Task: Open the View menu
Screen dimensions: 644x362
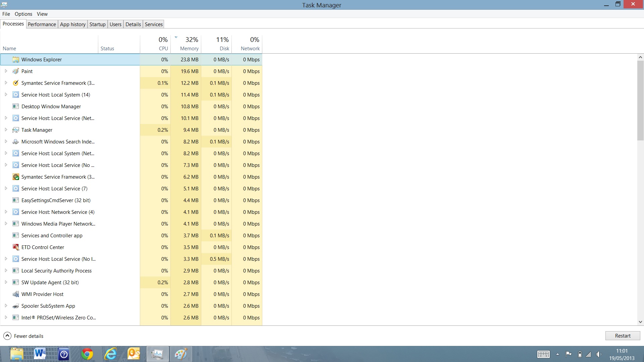Action: pyautogui.click(x=42, y=14)
